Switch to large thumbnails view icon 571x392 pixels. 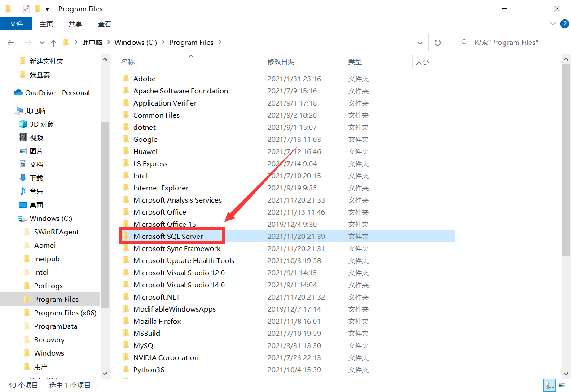[562, 385]
